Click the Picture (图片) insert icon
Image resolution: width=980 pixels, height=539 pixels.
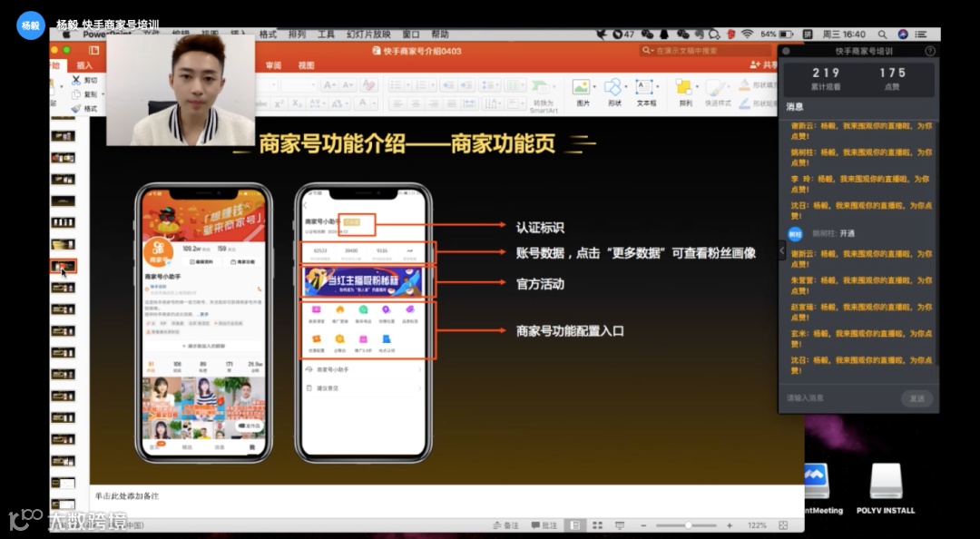click(x=581, y=87)
